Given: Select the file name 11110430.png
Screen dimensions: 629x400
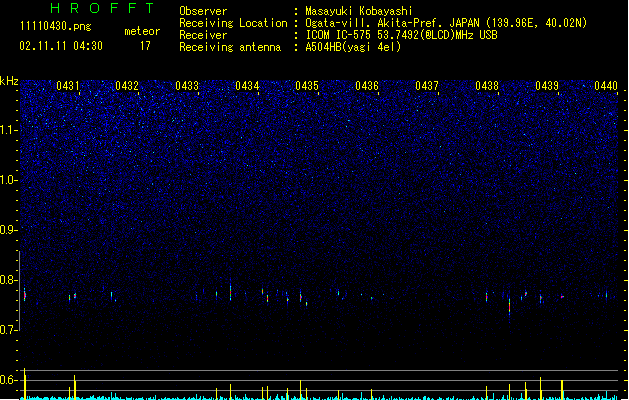Looking at the screenshot, I should pyautogui.click(x=55, y=26).
